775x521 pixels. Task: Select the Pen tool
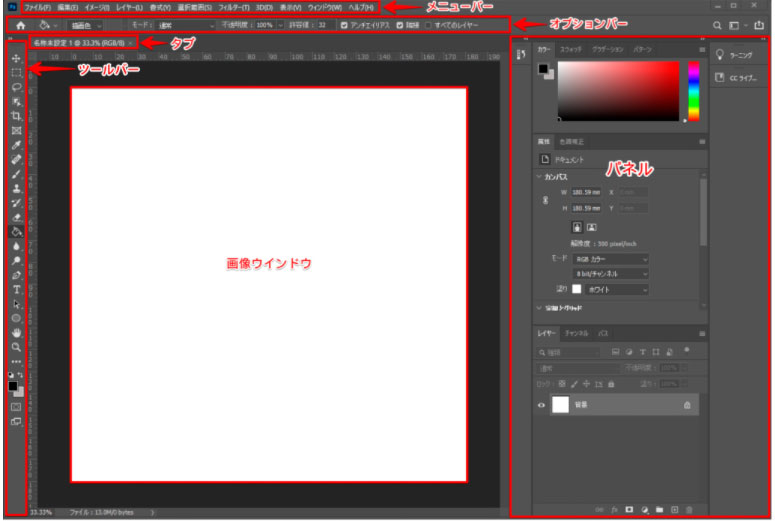[x=16, y=275]
